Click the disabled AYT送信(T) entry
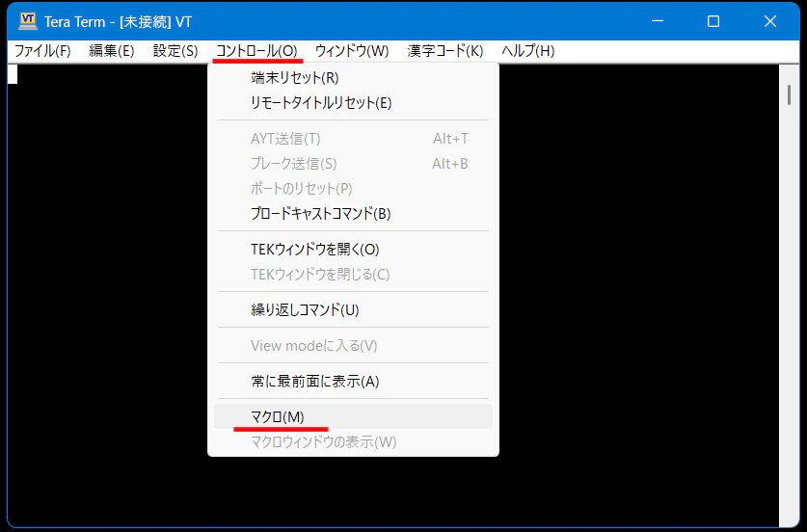Screen dimensions: 807x532 [x=353, y=139]
